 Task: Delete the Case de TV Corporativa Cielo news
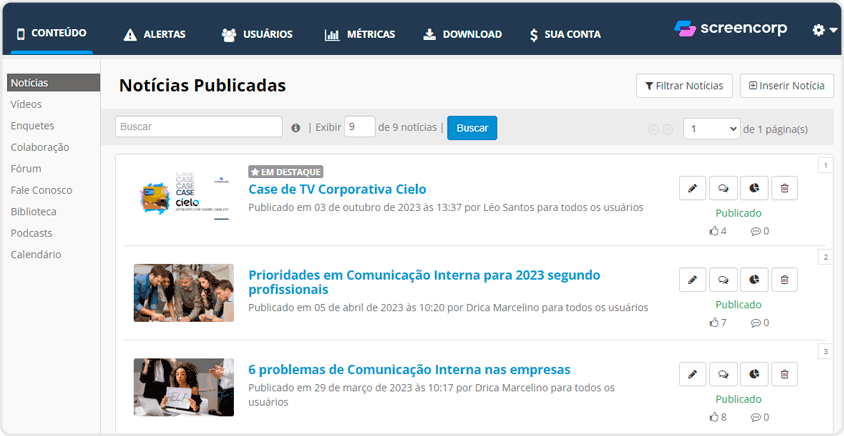pyautogui.click(x=784, y=188)
